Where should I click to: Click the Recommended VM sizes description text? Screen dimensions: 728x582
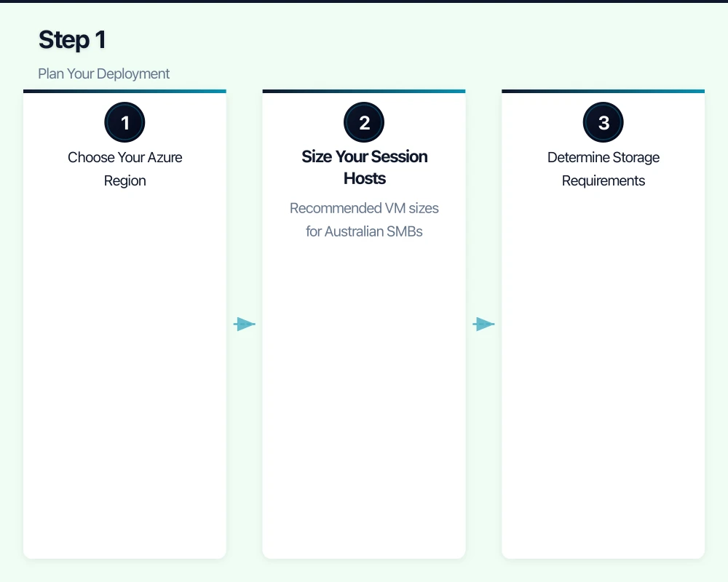pyautogui.click(x=364, y=220)
